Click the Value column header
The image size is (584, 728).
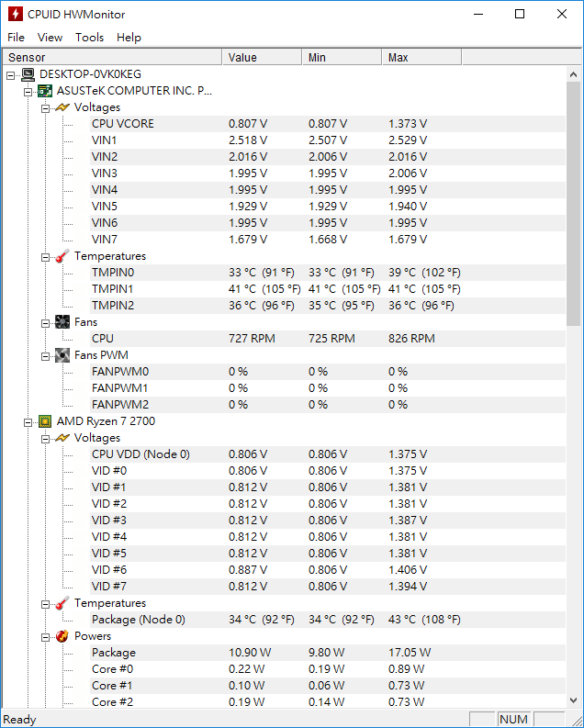click(262, 57)
